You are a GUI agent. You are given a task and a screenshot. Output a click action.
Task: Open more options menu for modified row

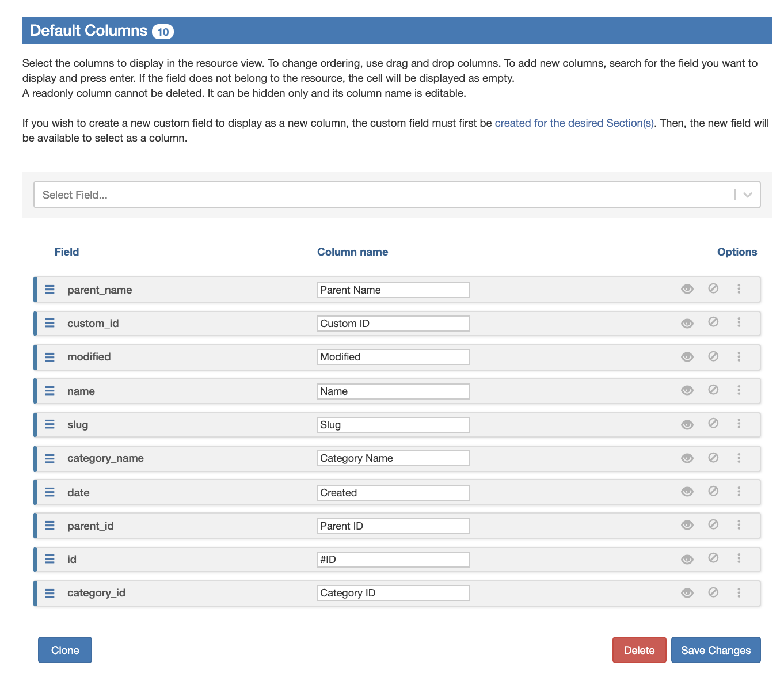(x=739, y=357)
